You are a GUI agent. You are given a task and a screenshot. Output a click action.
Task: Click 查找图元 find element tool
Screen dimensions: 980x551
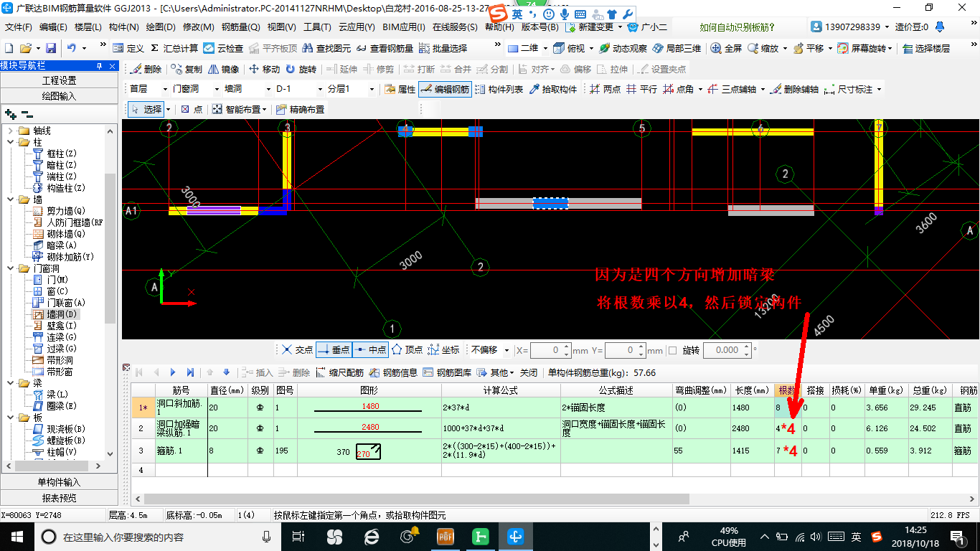pyautogui.click(x=327, y=48)
